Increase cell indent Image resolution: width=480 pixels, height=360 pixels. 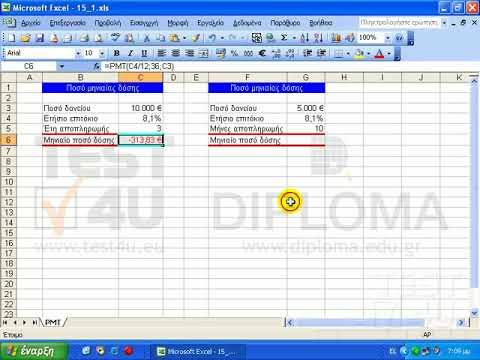(321, 53)
